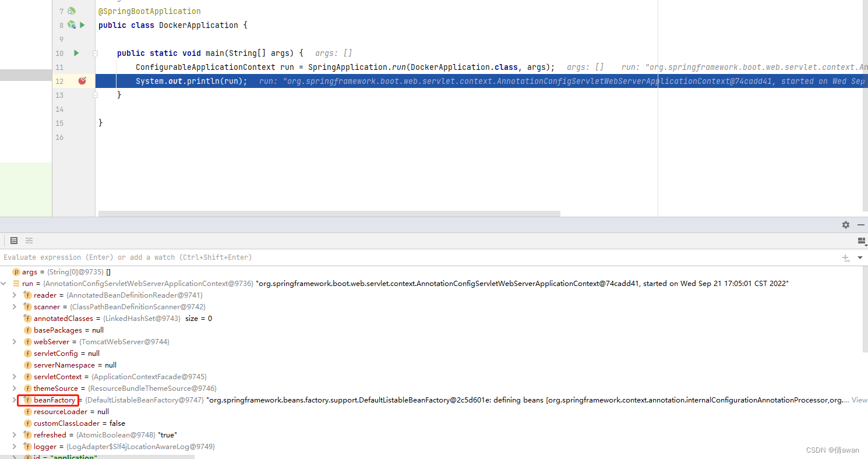Expand the webServer TomcatWebServer node

tap(14, 341)
